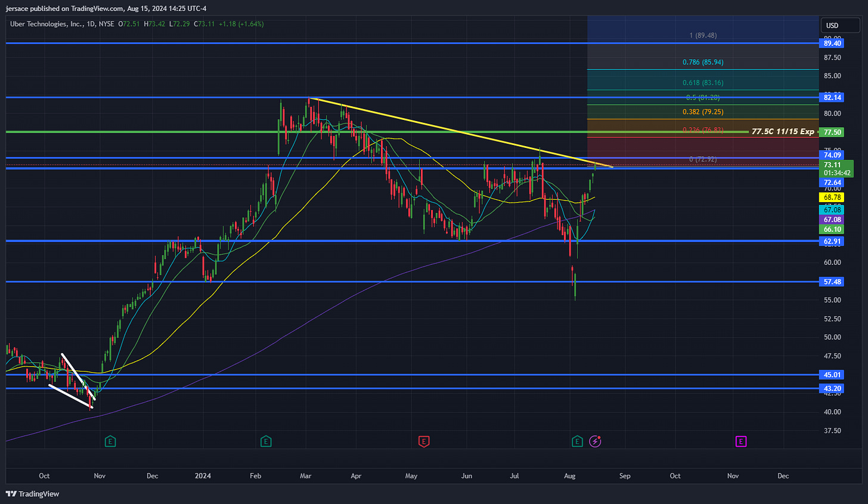Click the green 77.50 price label
Screen dimensions: 868x504
(832, 132)
